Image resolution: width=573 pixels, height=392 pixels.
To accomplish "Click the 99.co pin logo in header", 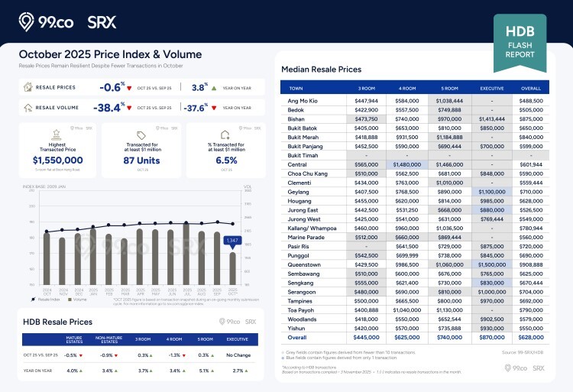I will (27, 21).
